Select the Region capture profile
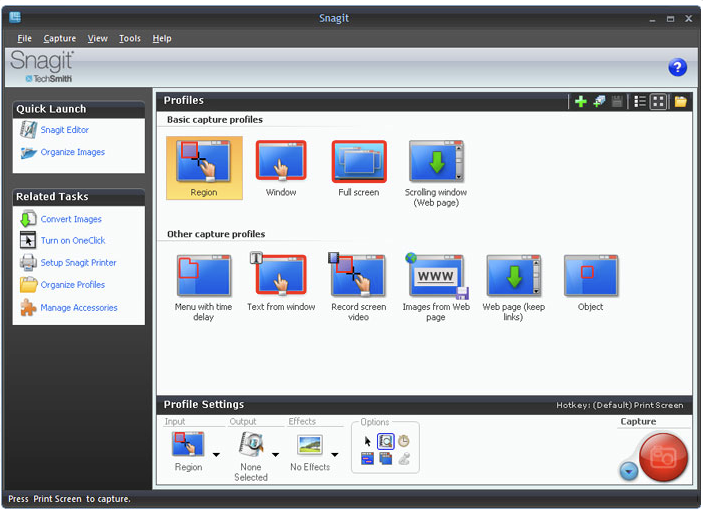 tap(204, 168)
